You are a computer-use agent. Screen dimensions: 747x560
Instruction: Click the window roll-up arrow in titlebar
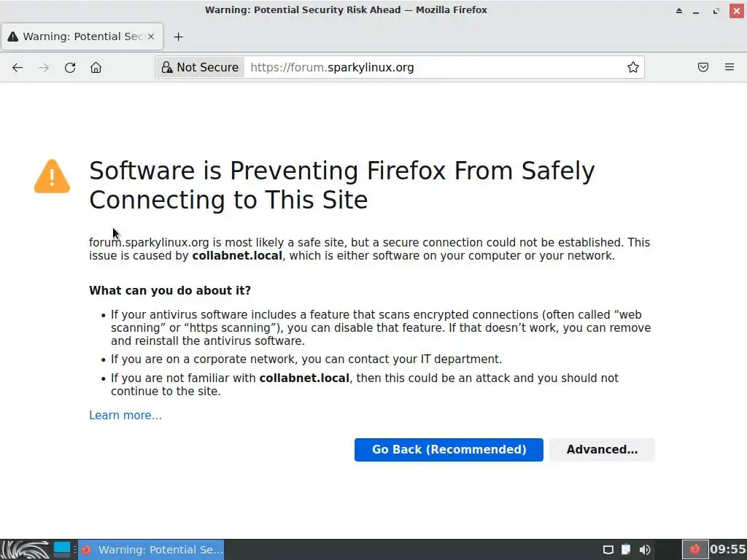click(679, 10)
